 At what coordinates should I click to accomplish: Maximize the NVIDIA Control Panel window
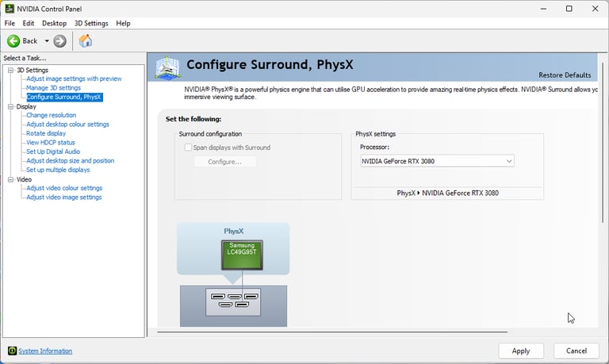[569, 9]
